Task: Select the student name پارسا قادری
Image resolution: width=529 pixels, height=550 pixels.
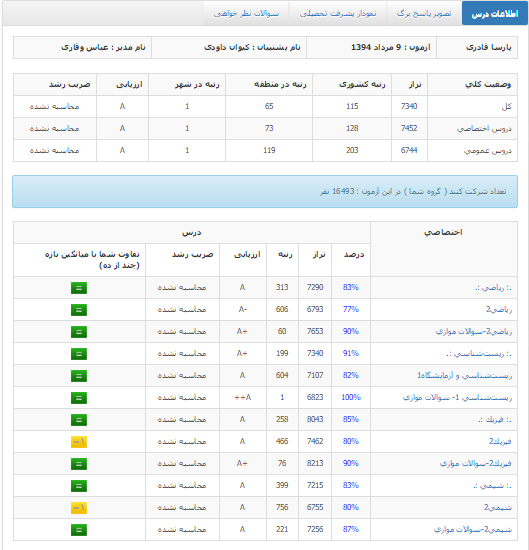Action: (489, 47)
